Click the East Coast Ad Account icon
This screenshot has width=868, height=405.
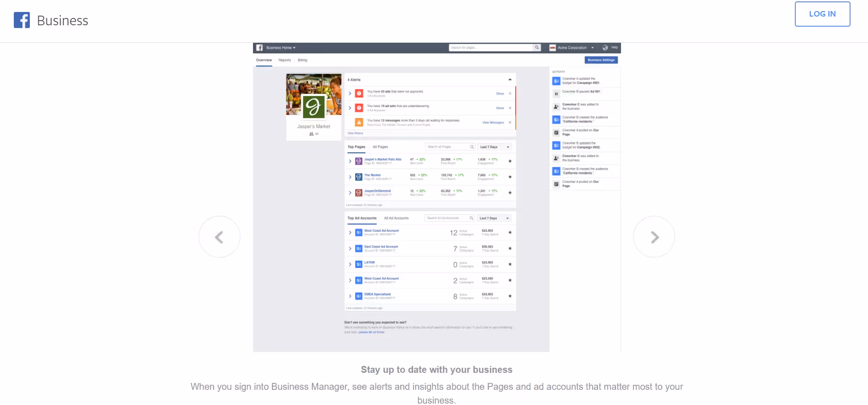pyautogui.click(x=359, y=249)
